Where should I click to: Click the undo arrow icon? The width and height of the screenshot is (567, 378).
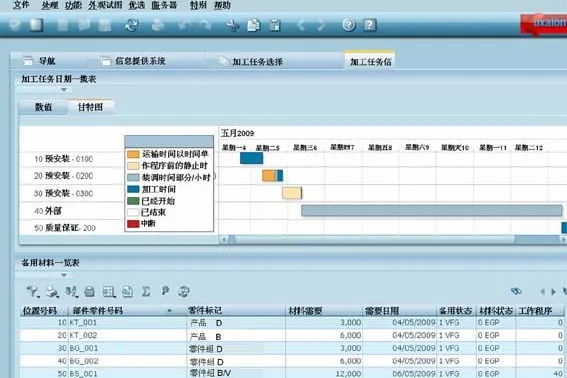pos(184,25)
